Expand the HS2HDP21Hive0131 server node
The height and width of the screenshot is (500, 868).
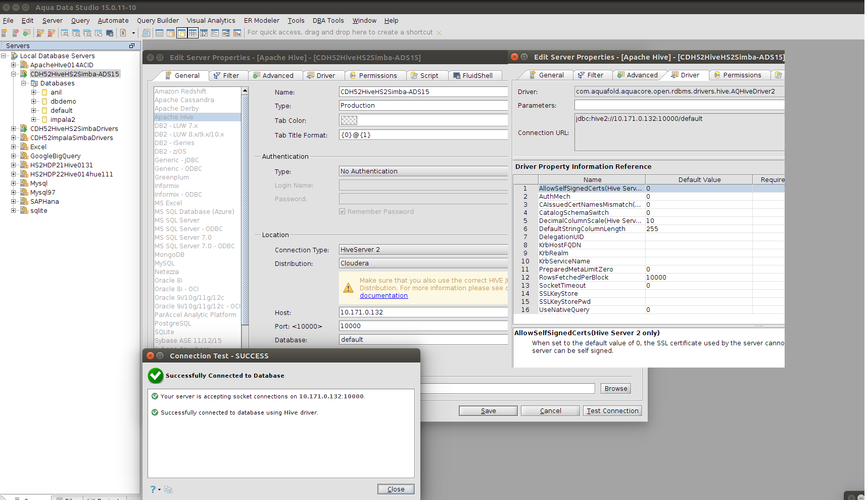(x=14, y=165)
